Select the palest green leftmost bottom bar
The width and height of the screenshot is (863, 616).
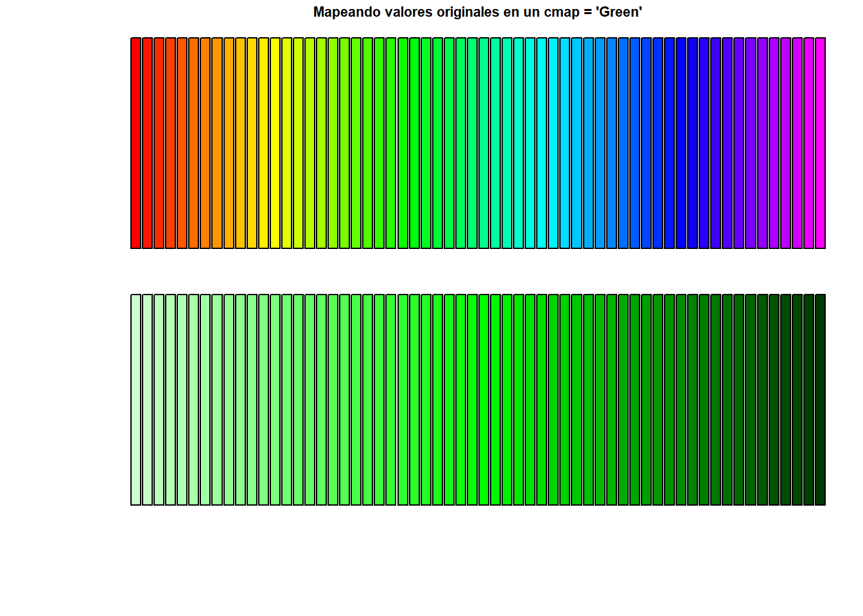(135, 400)
